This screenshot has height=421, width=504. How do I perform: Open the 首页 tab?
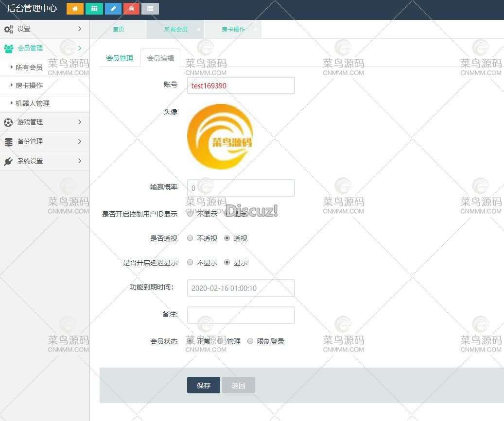point(119,30)
